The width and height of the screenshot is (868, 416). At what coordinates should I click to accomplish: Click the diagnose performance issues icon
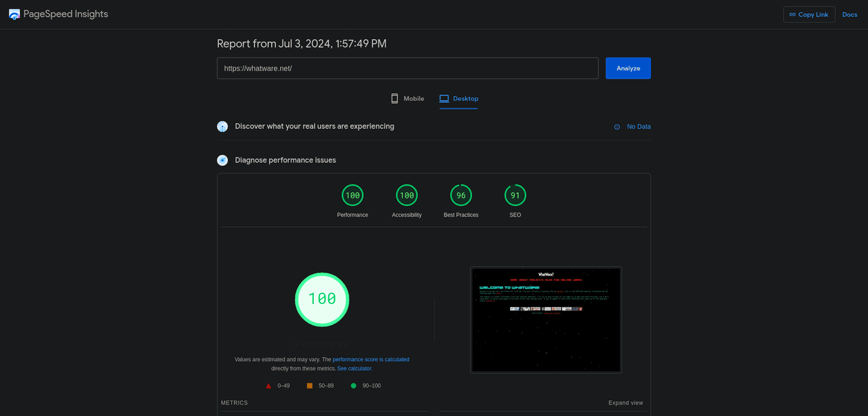tap(222, 161)
